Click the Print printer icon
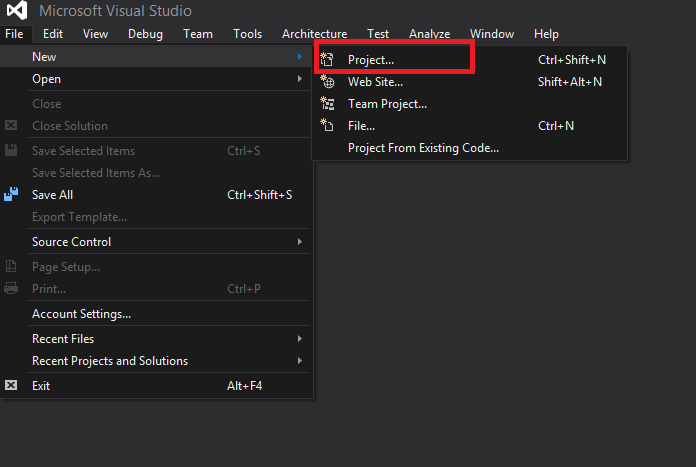 [11, 288]
